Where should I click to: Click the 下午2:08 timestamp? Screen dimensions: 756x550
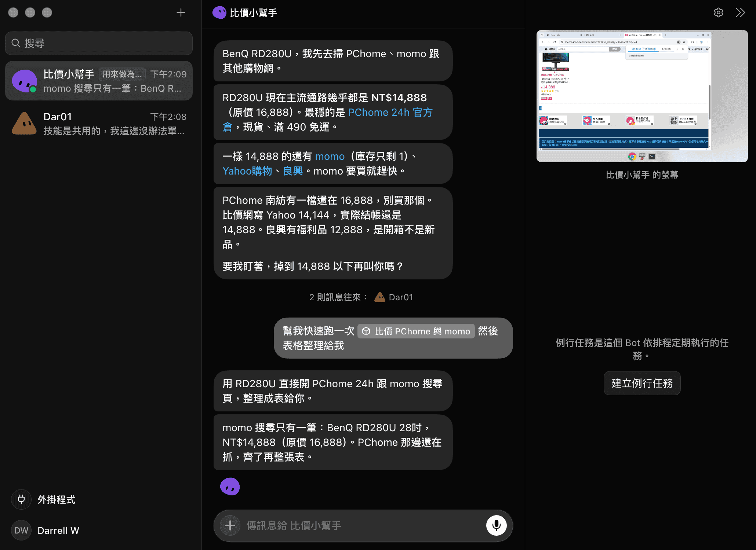(x=168, y=117)
